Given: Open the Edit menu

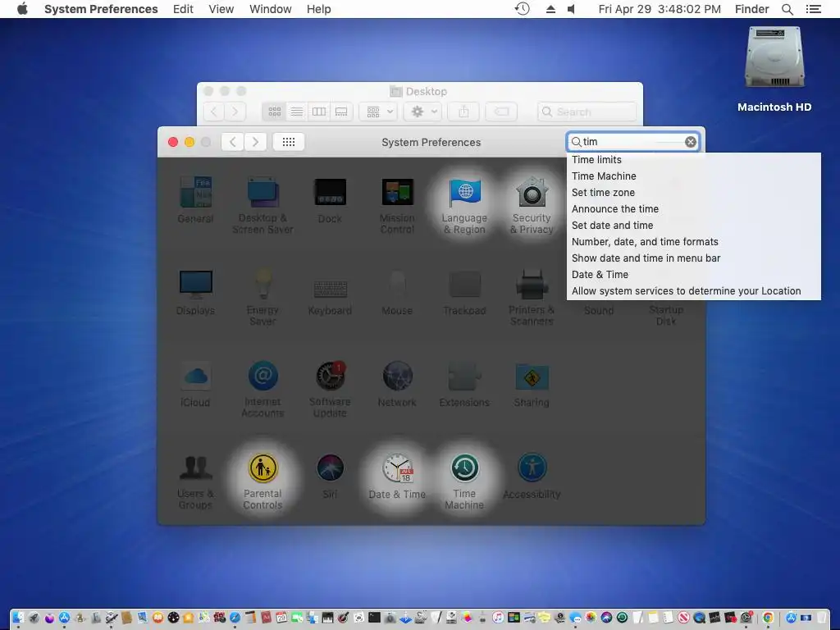Looking at the screenshot, I should click(x=183, y=9).
